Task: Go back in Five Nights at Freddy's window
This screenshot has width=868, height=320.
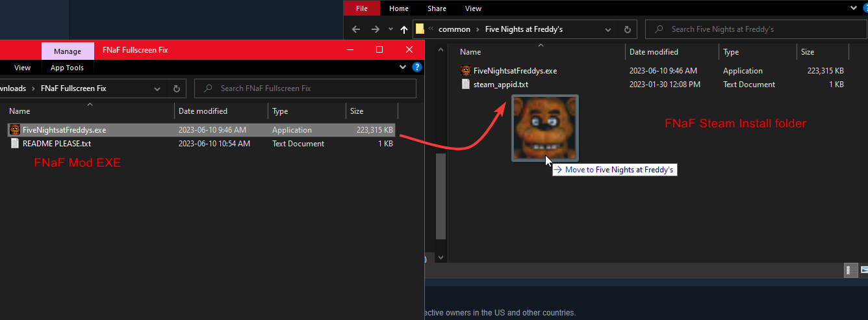Action: point(355,29)
